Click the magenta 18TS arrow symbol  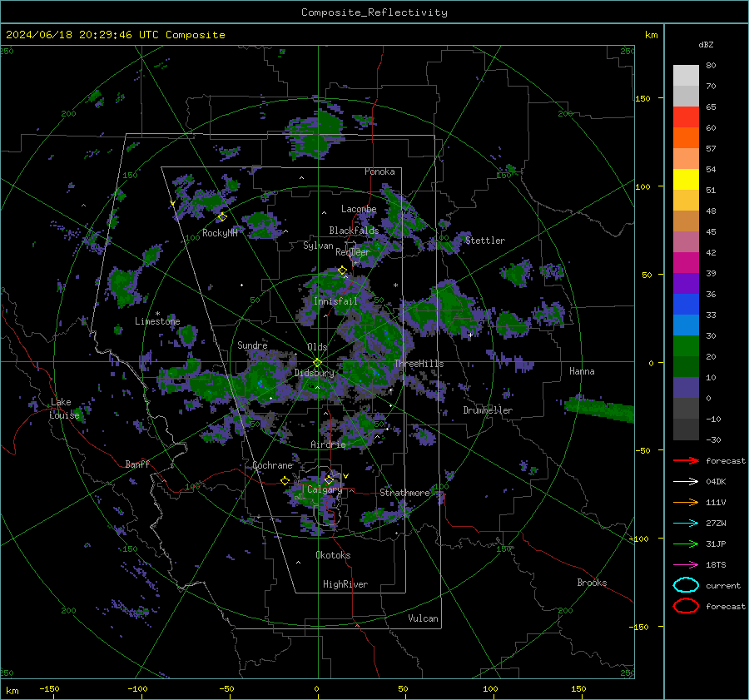pos(686,565)
